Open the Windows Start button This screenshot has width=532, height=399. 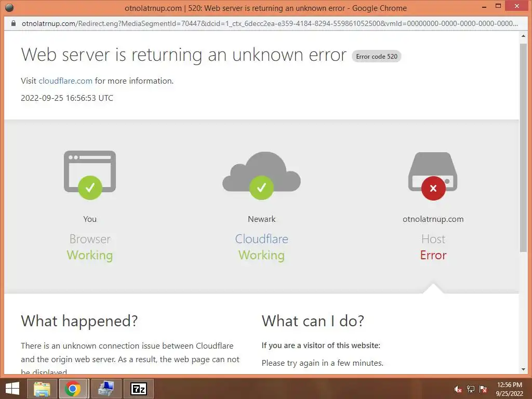[12, 389]
